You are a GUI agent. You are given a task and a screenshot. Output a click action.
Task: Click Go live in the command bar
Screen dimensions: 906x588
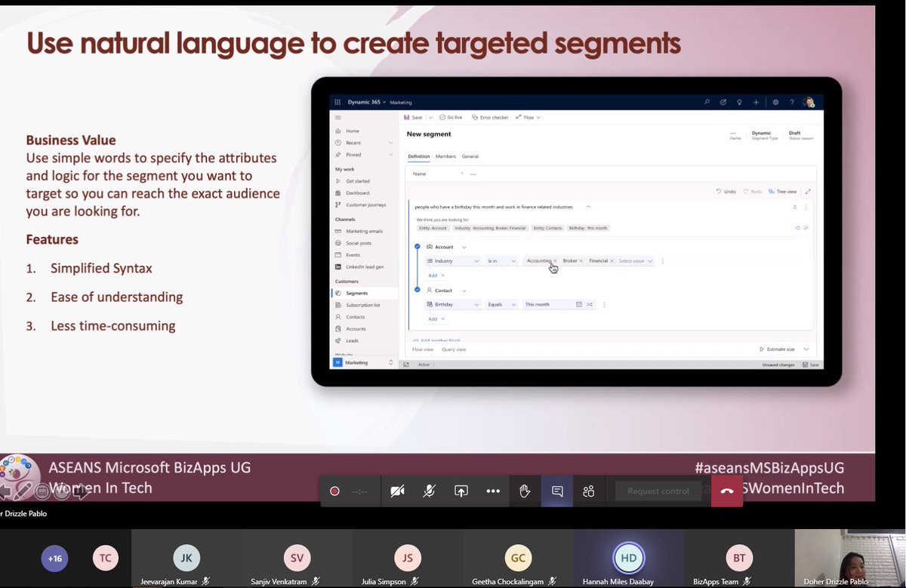pyautogui.click(x=451, y=118)
